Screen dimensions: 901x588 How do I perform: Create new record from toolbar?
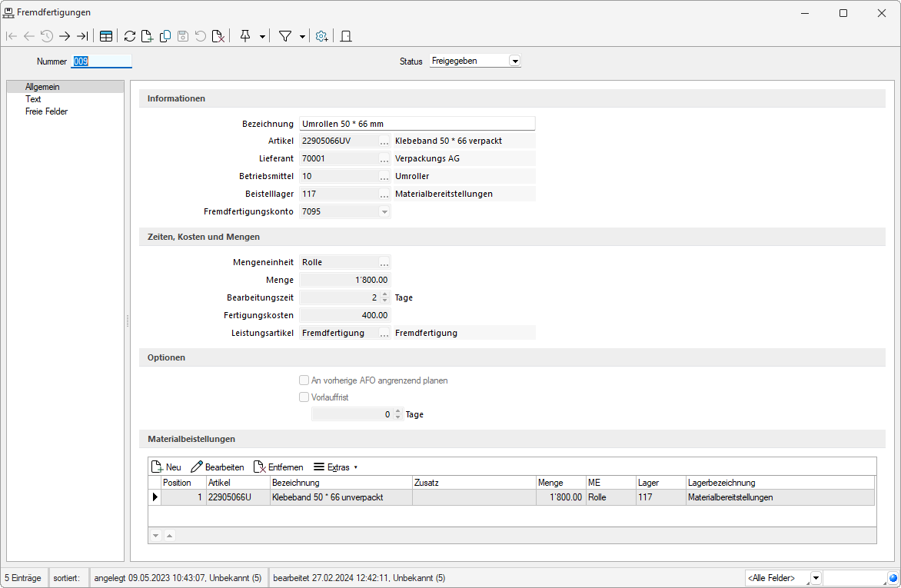point(147,36)
